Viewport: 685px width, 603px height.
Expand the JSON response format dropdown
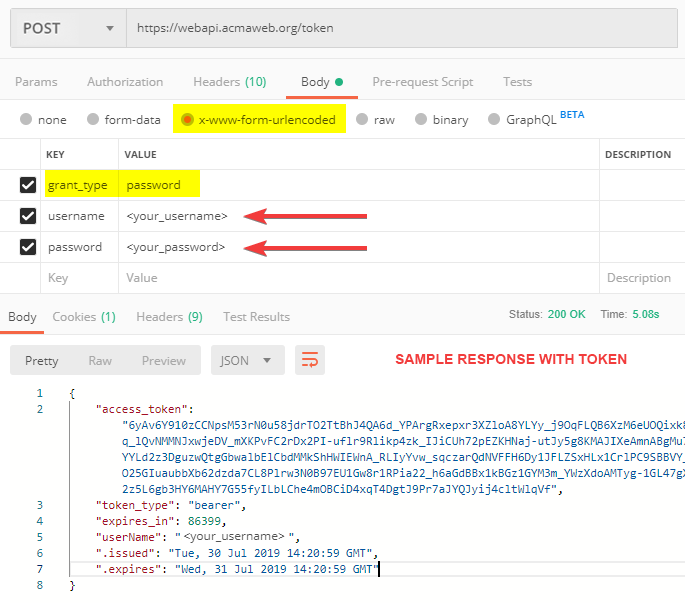point(247,360)
